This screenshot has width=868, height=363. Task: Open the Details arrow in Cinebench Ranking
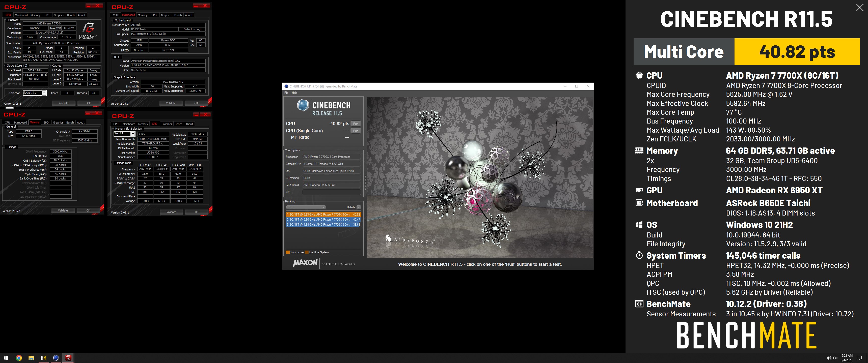[359, 207]
